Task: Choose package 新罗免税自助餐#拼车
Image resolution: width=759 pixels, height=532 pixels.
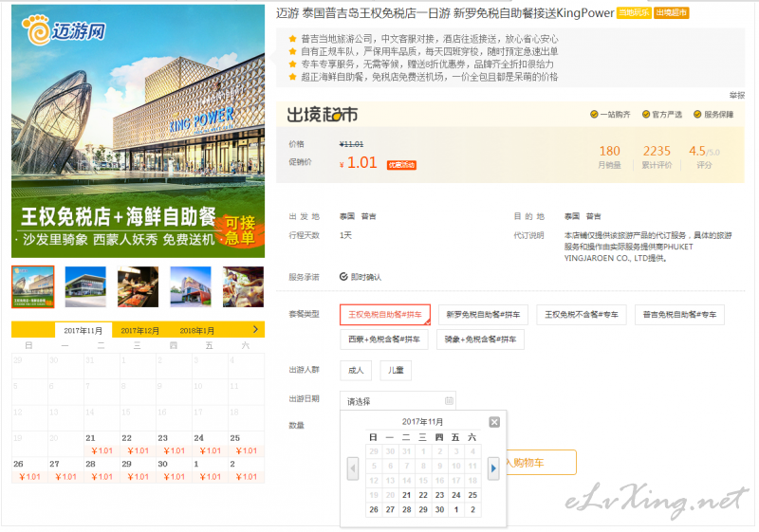Action: (x=483, y=315)
